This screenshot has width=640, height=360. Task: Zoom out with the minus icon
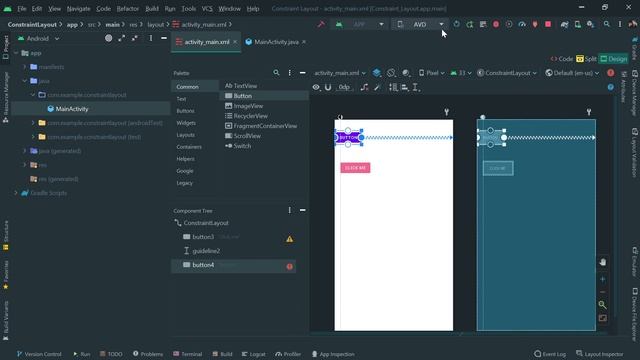[x=603, y=292]
